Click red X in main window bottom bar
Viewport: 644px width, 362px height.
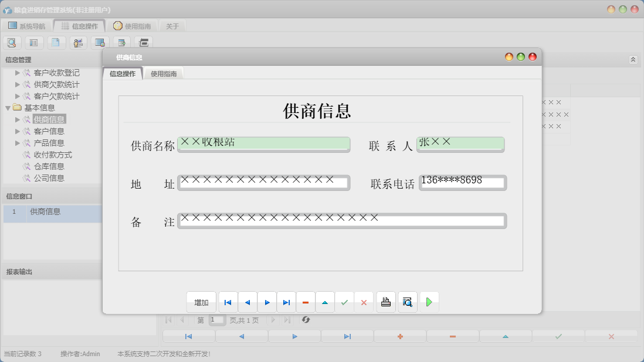tap(611, 337)
